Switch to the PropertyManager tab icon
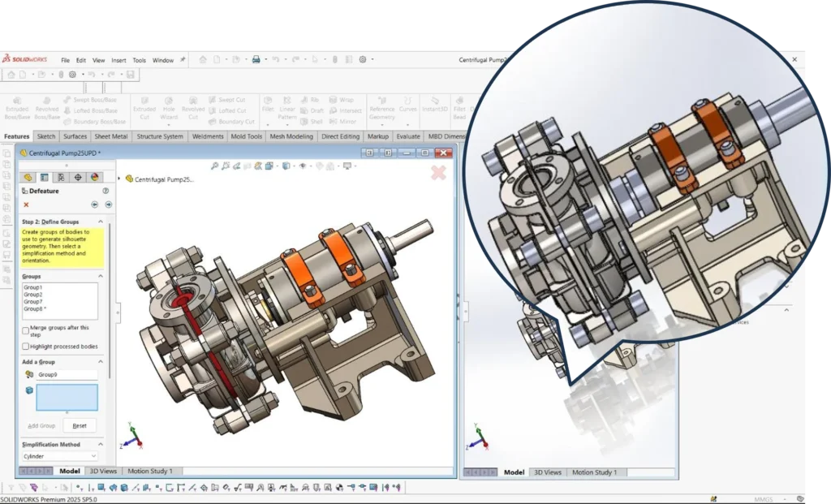Viewport: 831px width, 504px height. click(x=45, y=178)
